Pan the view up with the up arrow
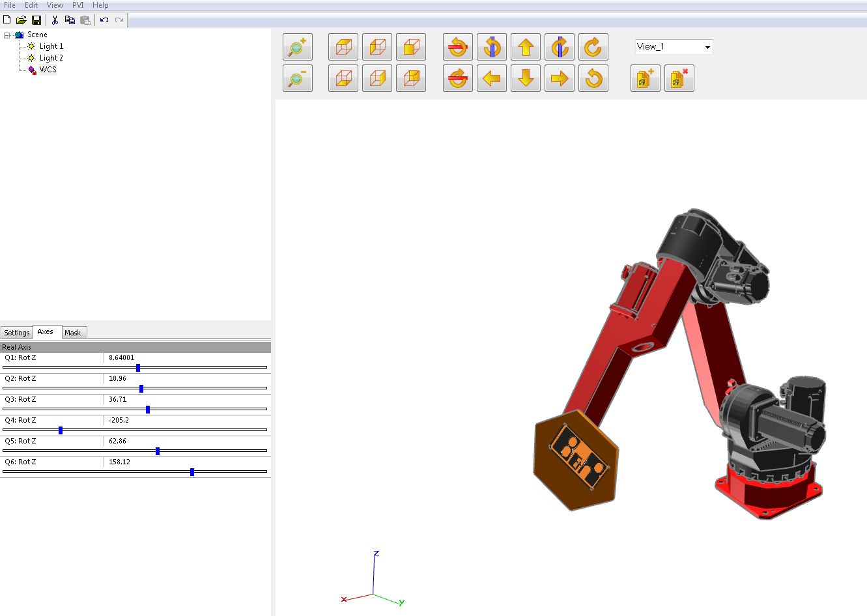 tap(526, 48)
